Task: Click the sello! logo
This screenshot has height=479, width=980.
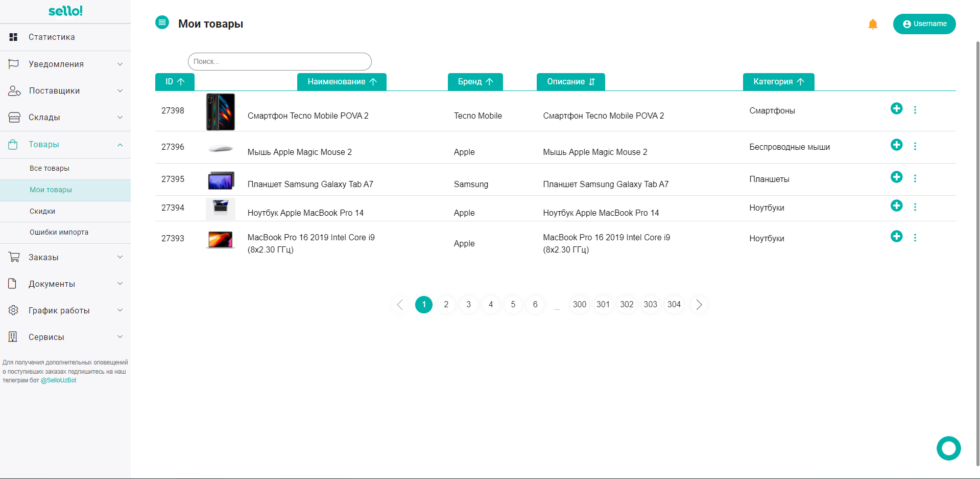Action: [x=65, y=11]
